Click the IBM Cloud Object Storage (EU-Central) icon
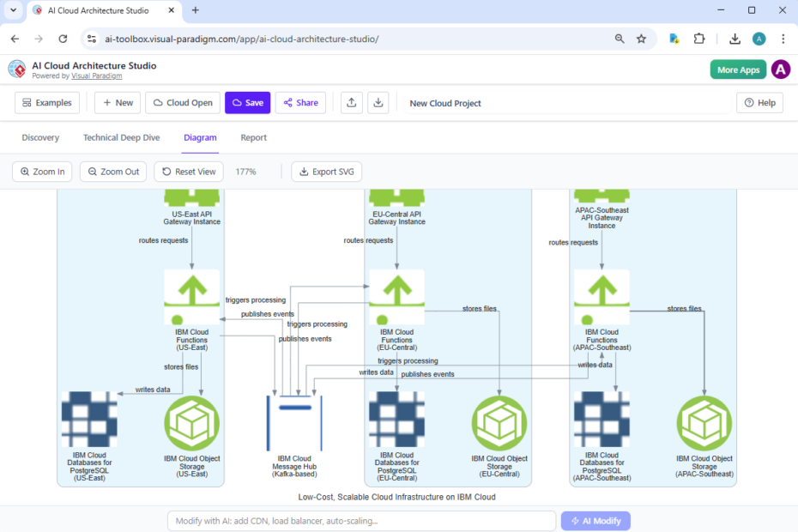This screenshot has height=532, width=798. tap(499, 422)
